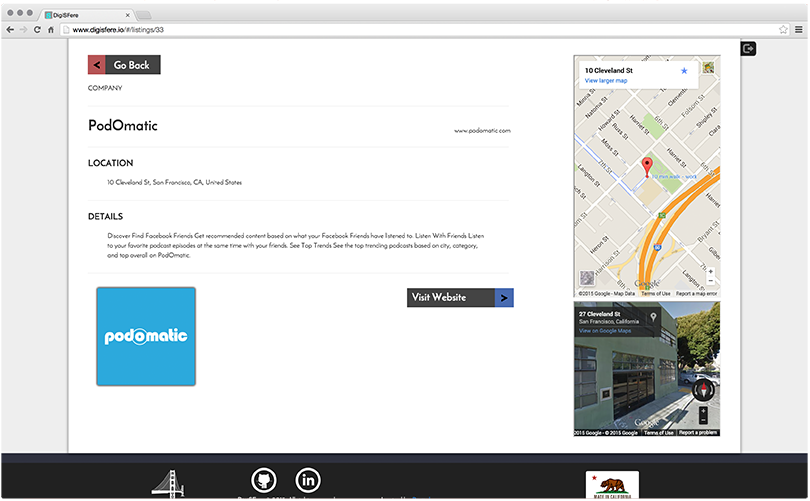Click the browser back arrow

(10, 30)
